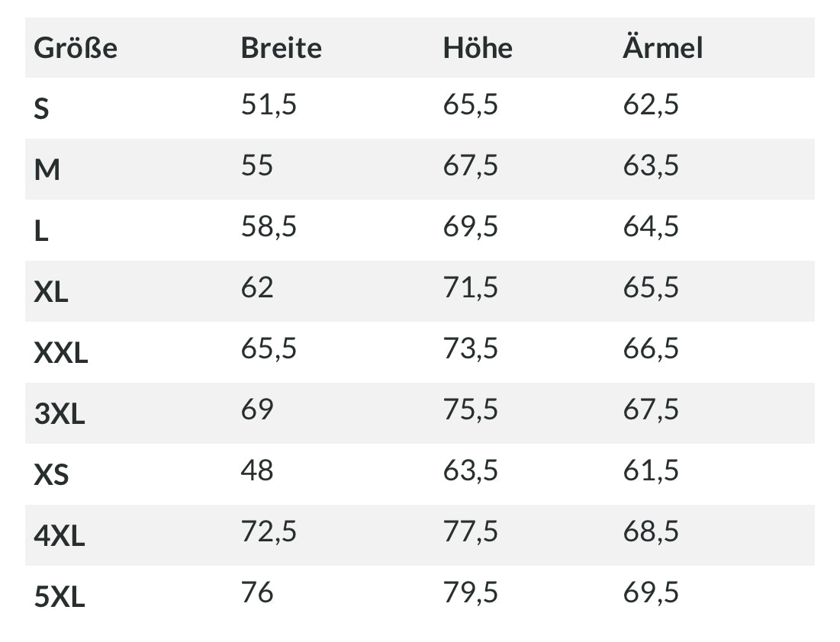The width and height of the screenshot is (840, 642).
Task: Click the Breite value 51,5
Action: point(269,104)
